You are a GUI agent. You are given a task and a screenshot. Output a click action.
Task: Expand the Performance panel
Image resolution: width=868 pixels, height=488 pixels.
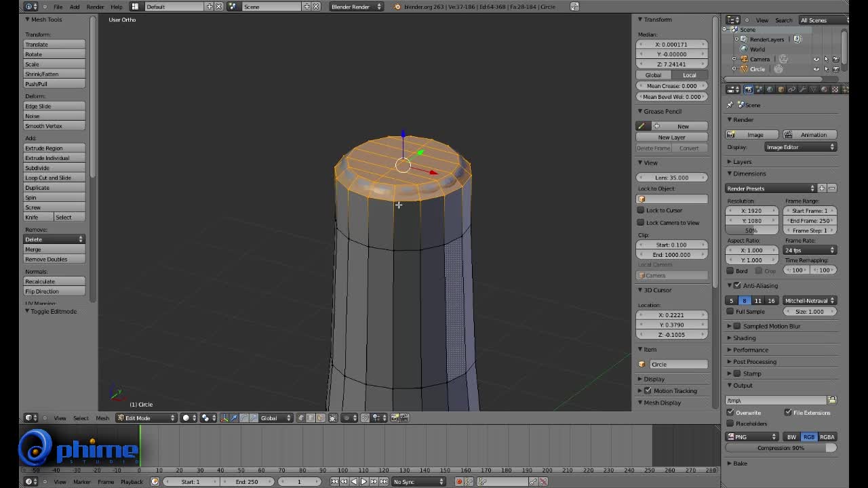pos(750,350)
